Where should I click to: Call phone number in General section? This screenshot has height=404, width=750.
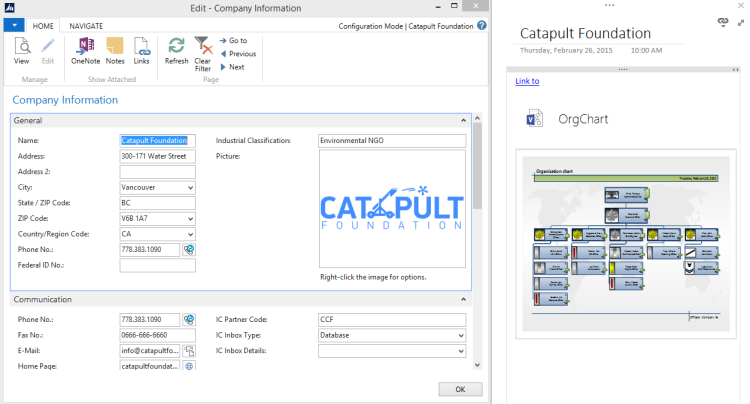click(x=189, y=250)
